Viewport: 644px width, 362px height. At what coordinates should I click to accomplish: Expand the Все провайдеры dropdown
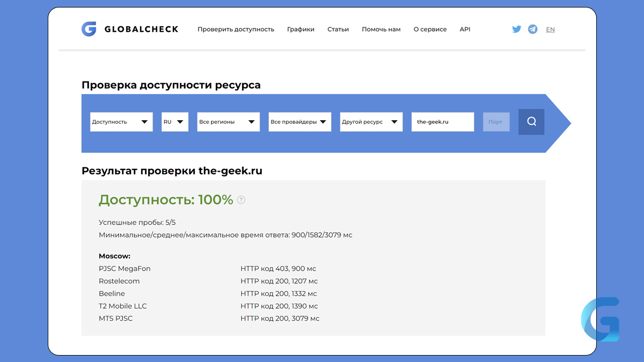coord(300,122)
